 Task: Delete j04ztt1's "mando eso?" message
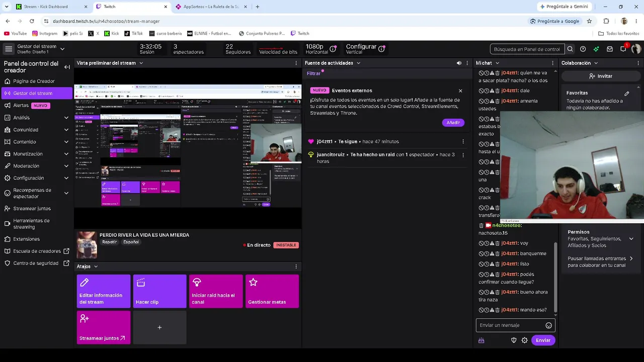498,310
